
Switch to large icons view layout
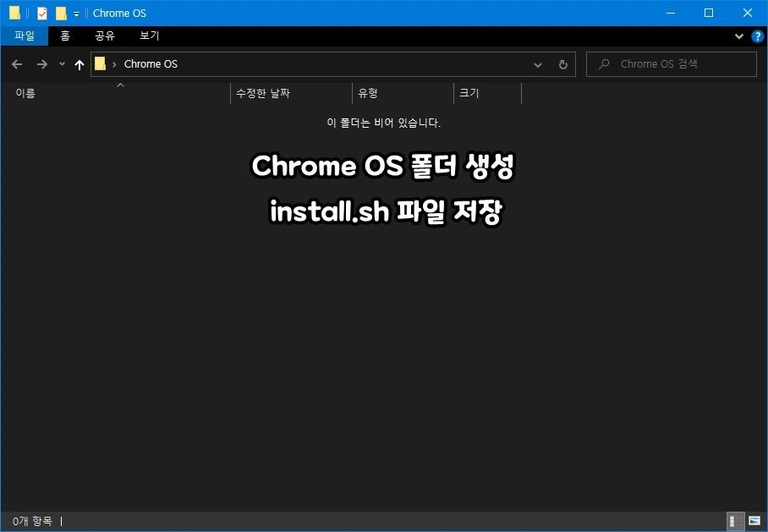[754, 521]
